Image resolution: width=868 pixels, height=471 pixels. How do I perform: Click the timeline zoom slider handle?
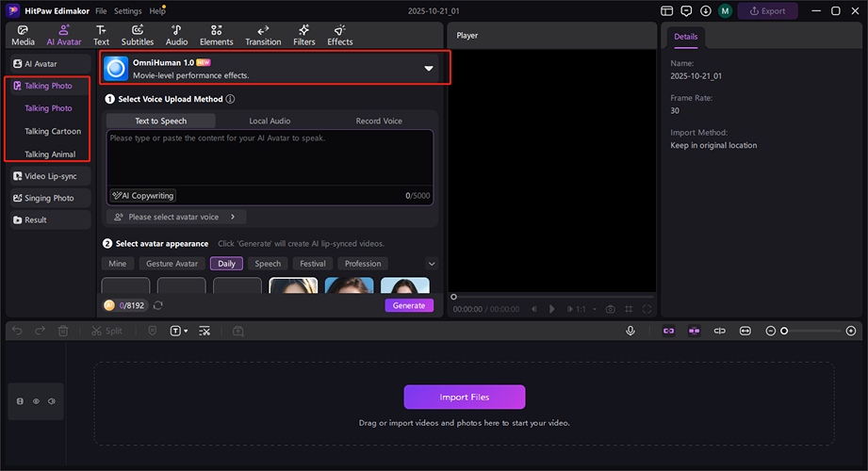point(783,331)
